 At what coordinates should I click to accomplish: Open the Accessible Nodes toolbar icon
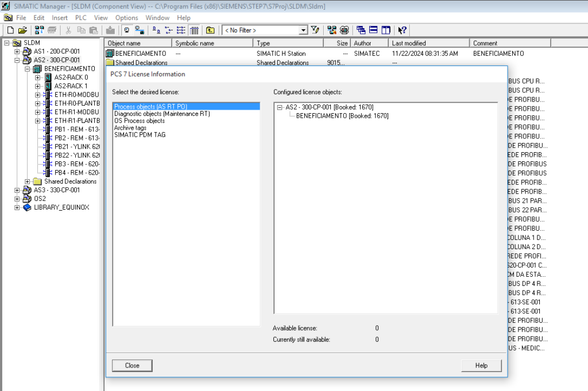point(39,30)
